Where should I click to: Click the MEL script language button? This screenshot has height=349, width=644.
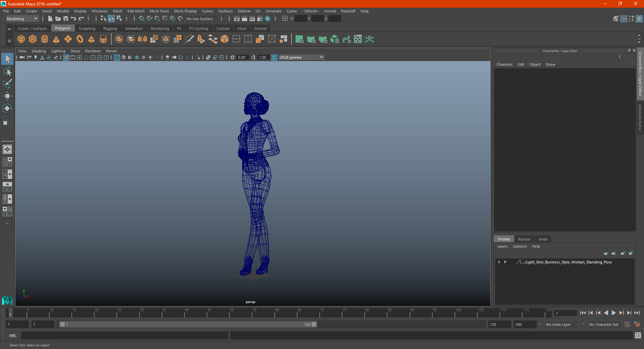[x=13, y=335]
